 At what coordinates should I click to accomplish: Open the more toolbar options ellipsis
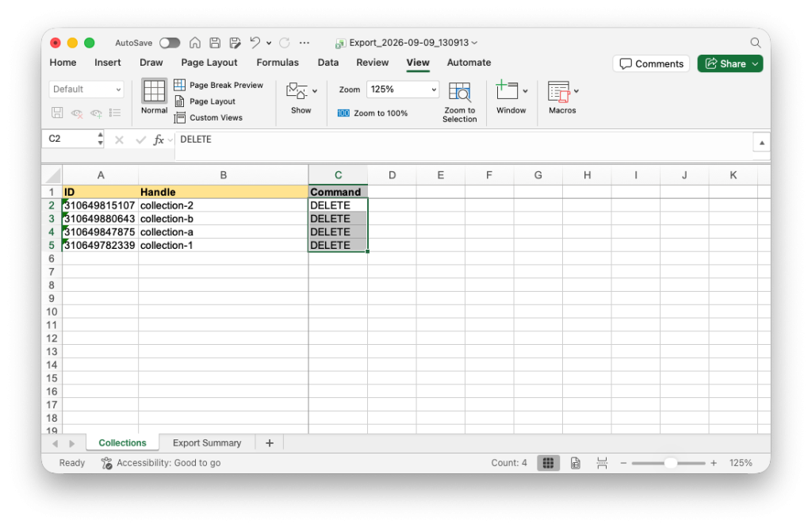pyautogui.click(x=304, y=43)
